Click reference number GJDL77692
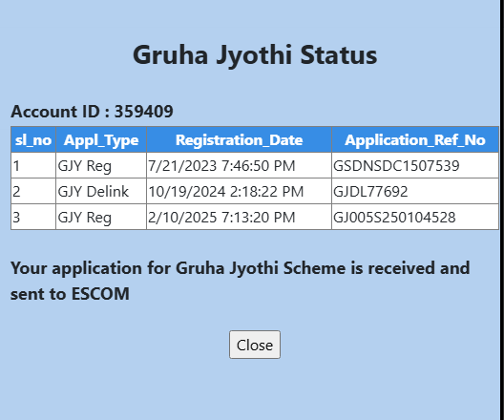The height and width of the screenshot is (420, 504). (370, 192)
